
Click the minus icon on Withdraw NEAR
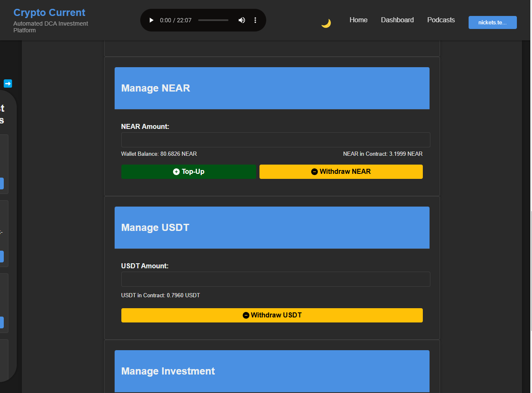(314, 172)
